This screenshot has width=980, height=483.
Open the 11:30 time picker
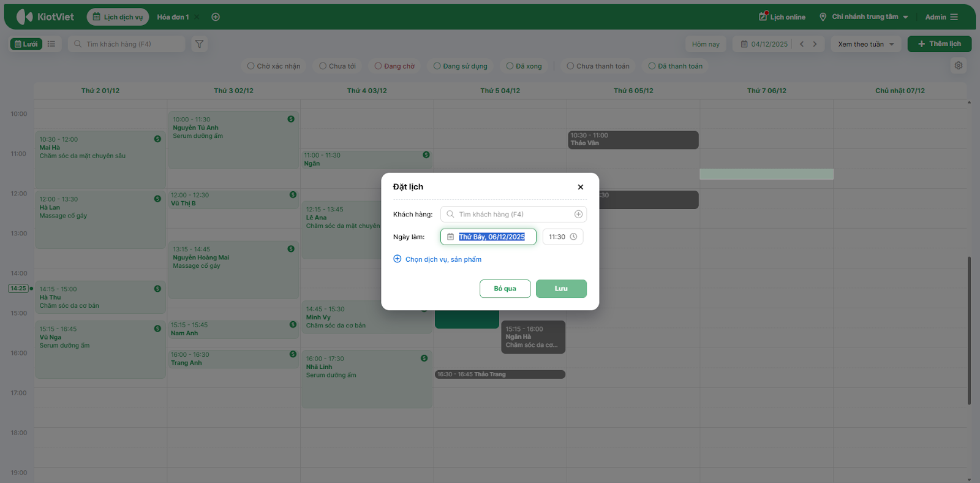563,237
